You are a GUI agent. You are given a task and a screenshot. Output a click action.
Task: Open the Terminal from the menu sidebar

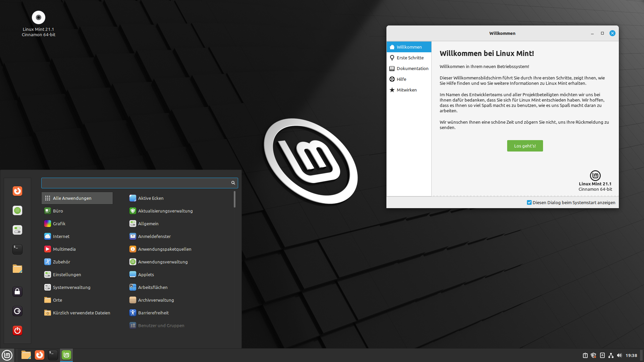(17, 249)
